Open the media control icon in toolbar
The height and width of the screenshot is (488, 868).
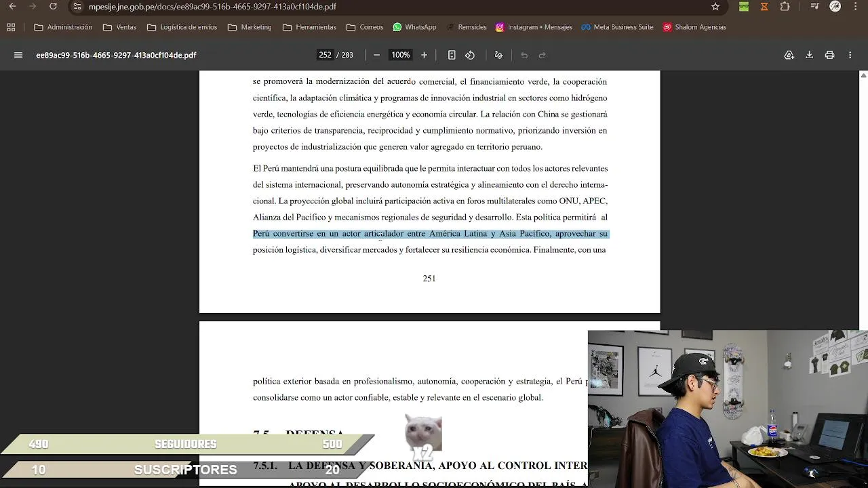pyautogui.click(x=814, y=7)
